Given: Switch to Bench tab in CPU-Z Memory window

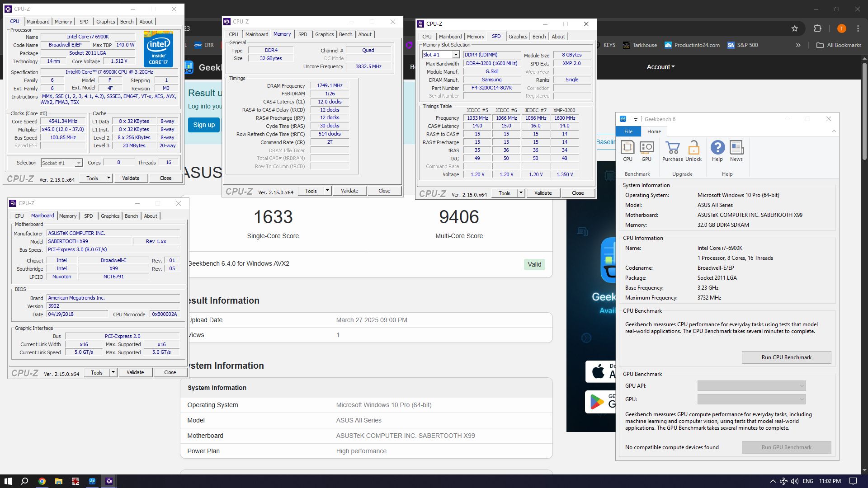Looking at the screenshot, I should [x=345, y=34].
